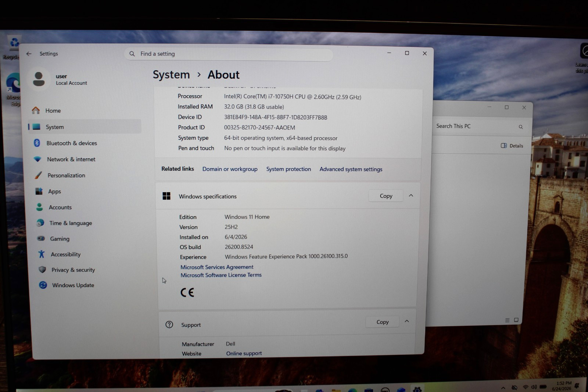Click the battery icon in the system tray

point(543,387)
